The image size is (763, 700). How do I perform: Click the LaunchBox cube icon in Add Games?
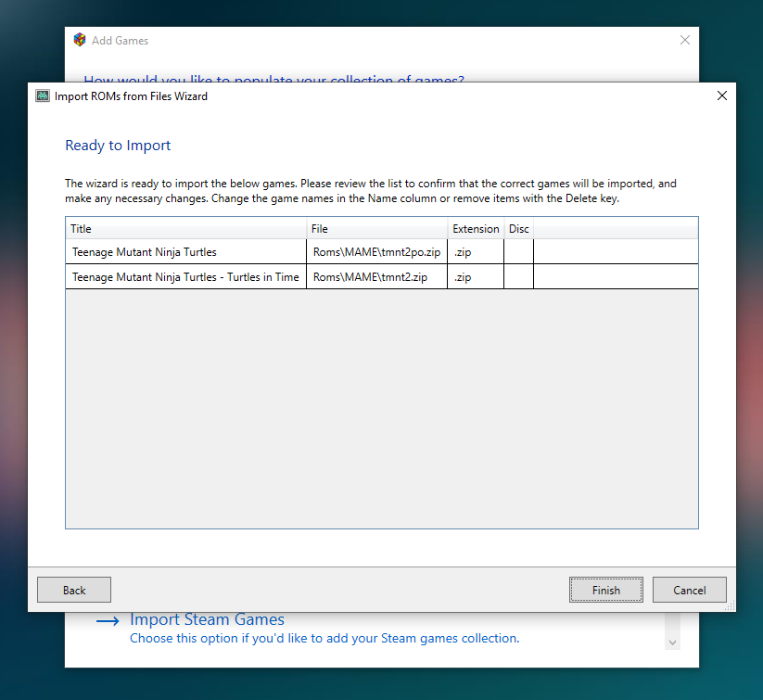pyautogui.click(x=80, y=40)
